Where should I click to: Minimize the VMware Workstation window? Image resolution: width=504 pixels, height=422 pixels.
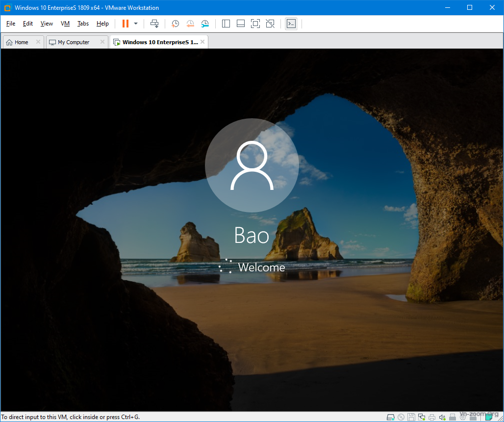click(x=448, y=7)
